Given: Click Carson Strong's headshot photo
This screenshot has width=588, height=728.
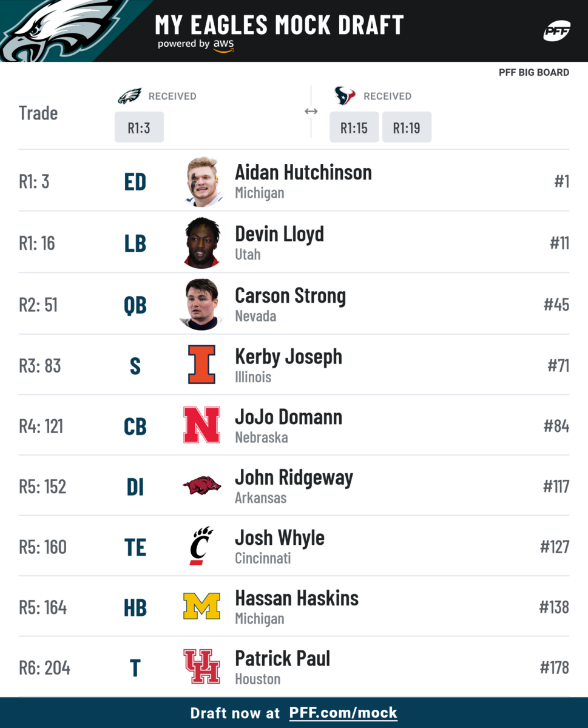Looking at the screenshot, I should tap(202, 305).
